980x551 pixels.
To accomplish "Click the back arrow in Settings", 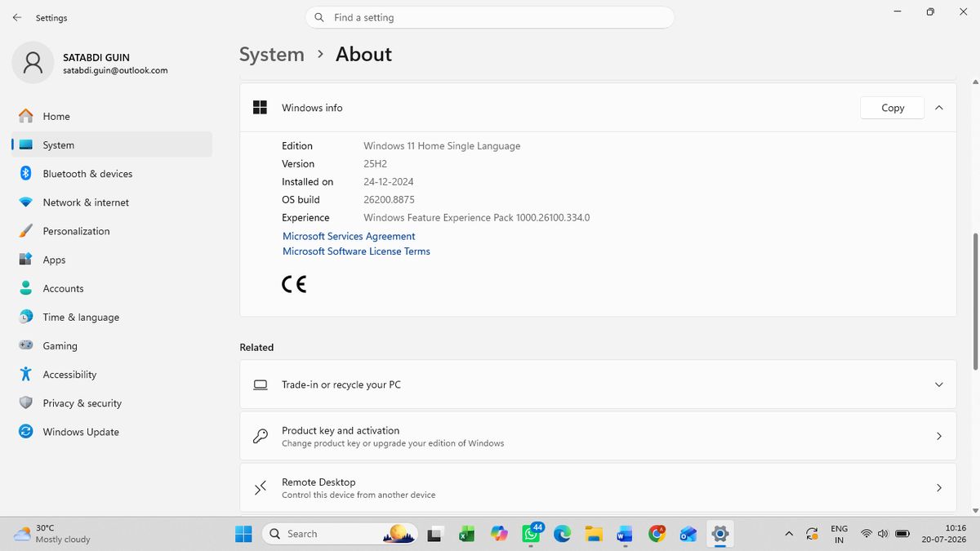I will (x=17, y=17).
